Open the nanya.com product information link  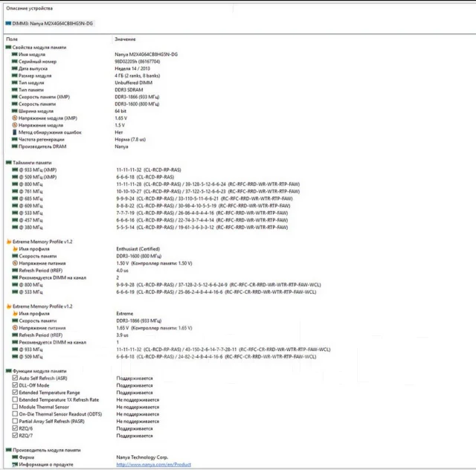point(154,465)
